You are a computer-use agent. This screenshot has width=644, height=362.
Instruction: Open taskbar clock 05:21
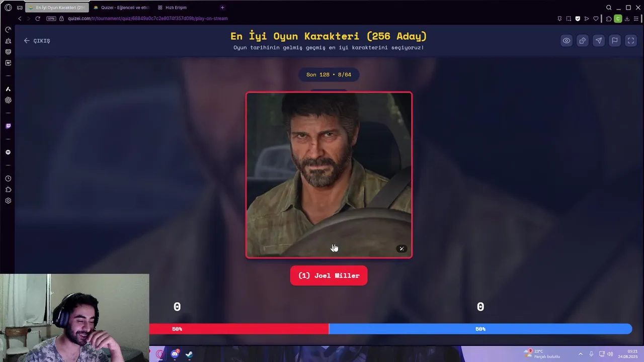[x=627, y=354]
